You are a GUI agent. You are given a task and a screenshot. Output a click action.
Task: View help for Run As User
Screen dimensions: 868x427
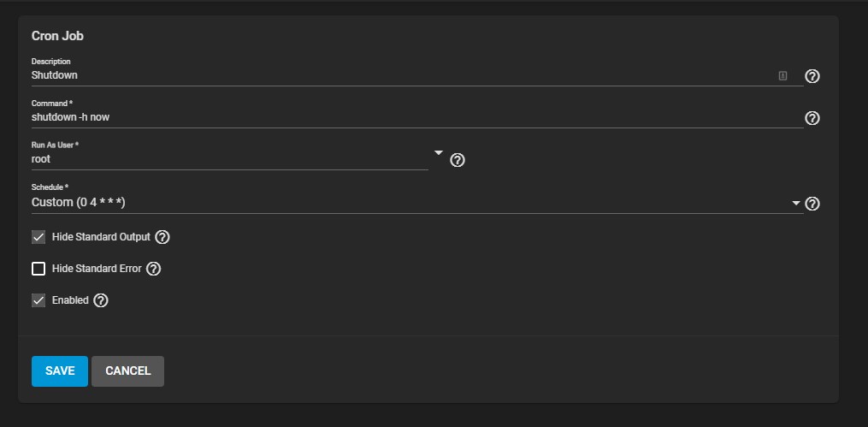click(457, 160)
